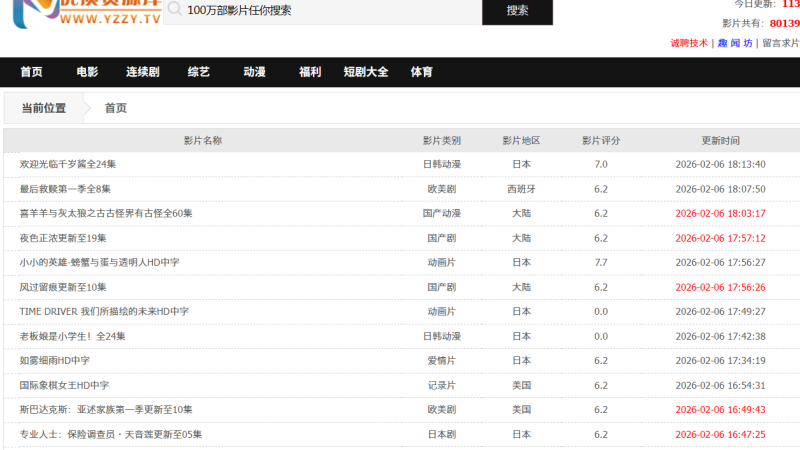Open the 电影 navigation item

point(87,72)
